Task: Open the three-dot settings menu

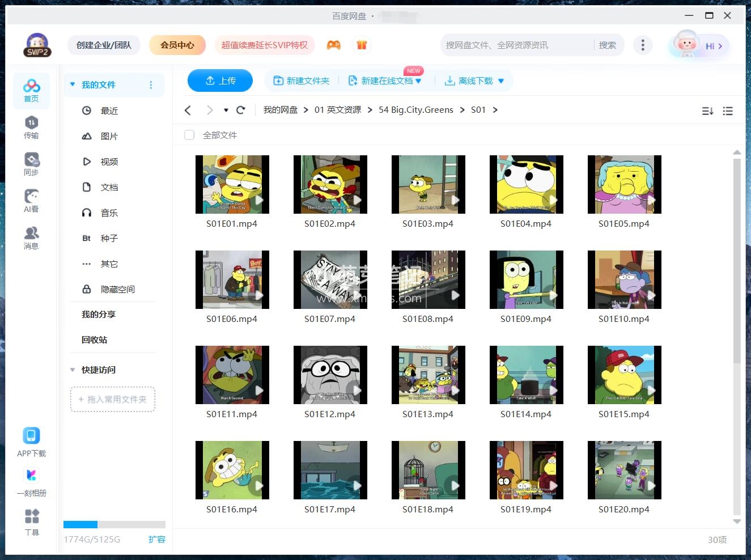Action: click(643, 45)
